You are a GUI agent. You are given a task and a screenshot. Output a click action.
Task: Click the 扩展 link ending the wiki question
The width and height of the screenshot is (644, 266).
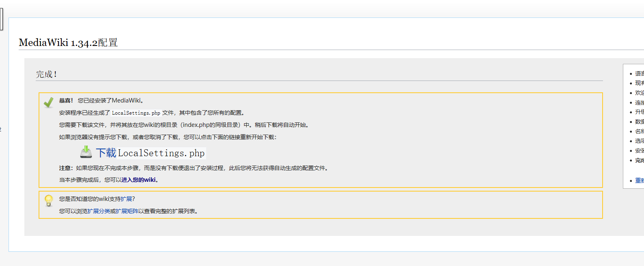tap(126, 199)
